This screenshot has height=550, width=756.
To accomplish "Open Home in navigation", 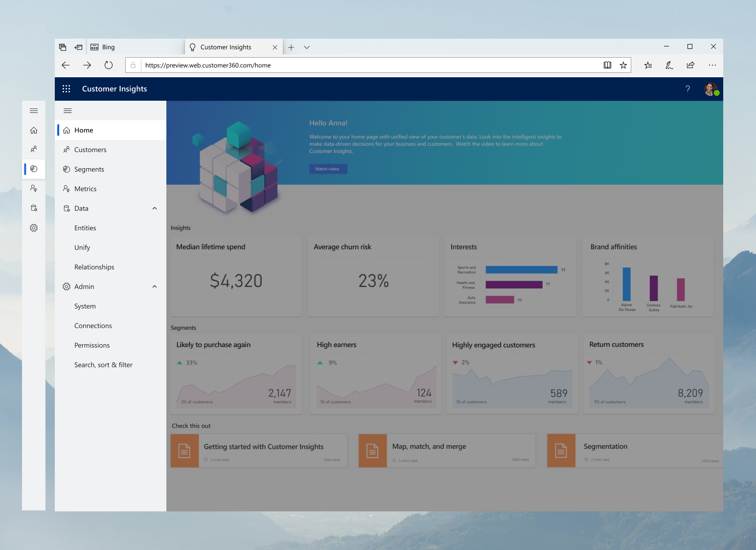I will pos(111,130).
